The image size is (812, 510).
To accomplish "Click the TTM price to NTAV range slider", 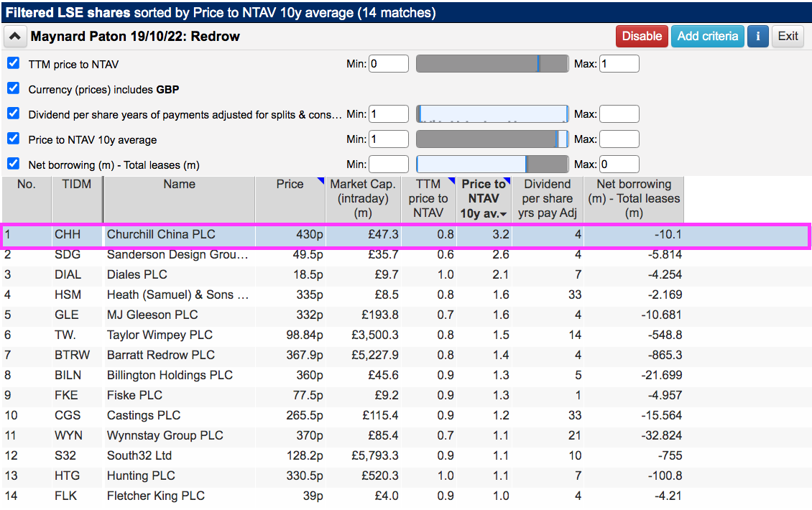I will 492,64.
